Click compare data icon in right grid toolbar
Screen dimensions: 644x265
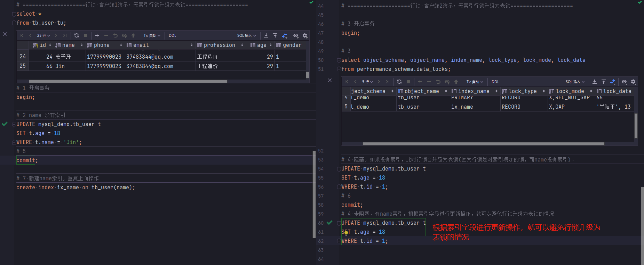(x=613, y=82)
